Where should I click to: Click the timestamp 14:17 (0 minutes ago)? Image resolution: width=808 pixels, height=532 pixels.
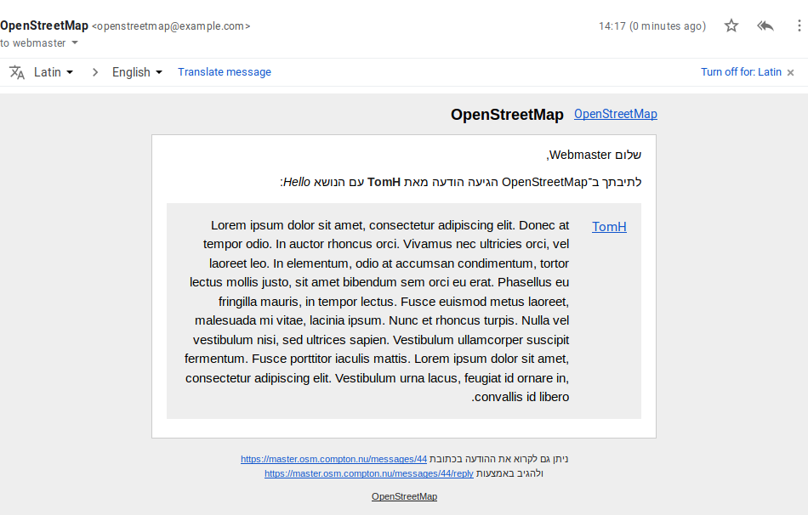[x=652, y=26]
